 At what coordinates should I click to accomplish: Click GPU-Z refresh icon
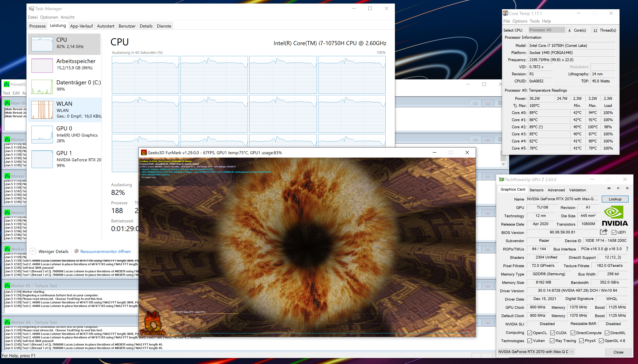click(618, 188)
